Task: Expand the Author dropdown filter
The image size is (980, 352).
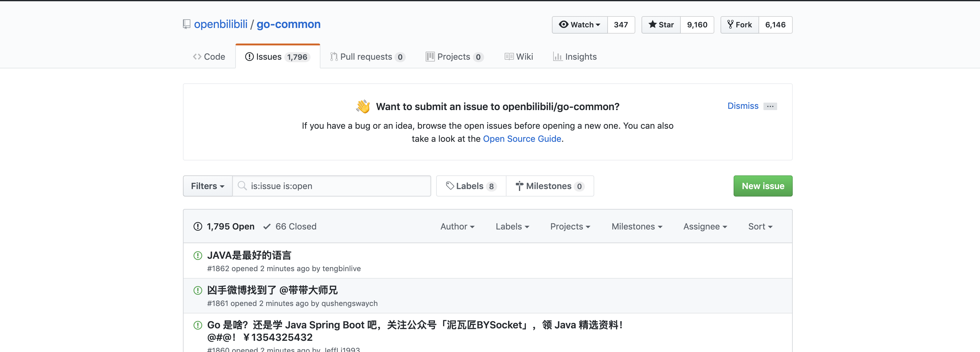Action: (x=456, y=226)
